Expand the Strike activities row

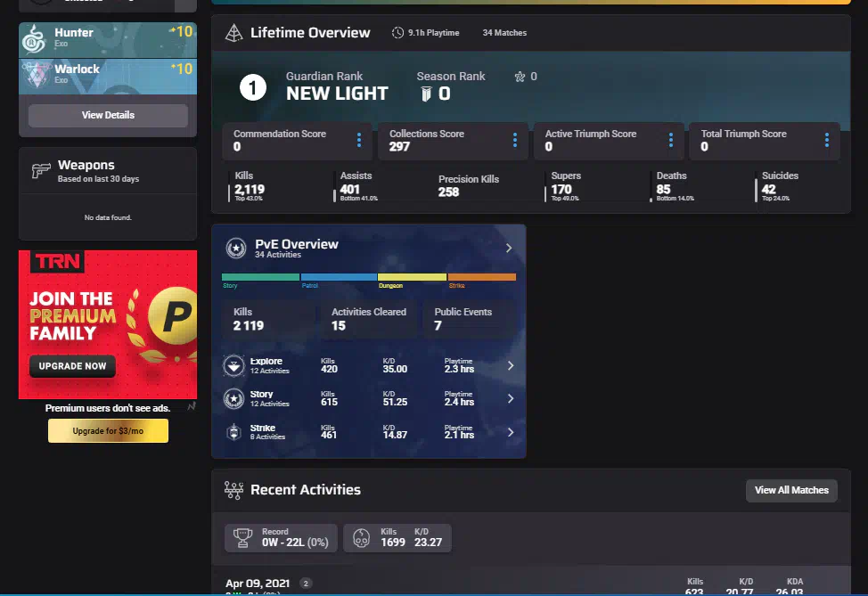(x=510, y=432)
